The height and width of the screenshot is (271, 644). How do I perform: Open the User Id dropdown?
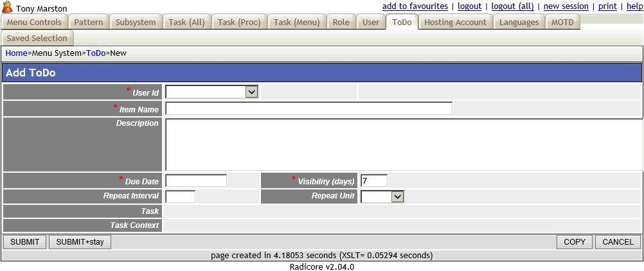pyautogui.click(x=211, y=92)
